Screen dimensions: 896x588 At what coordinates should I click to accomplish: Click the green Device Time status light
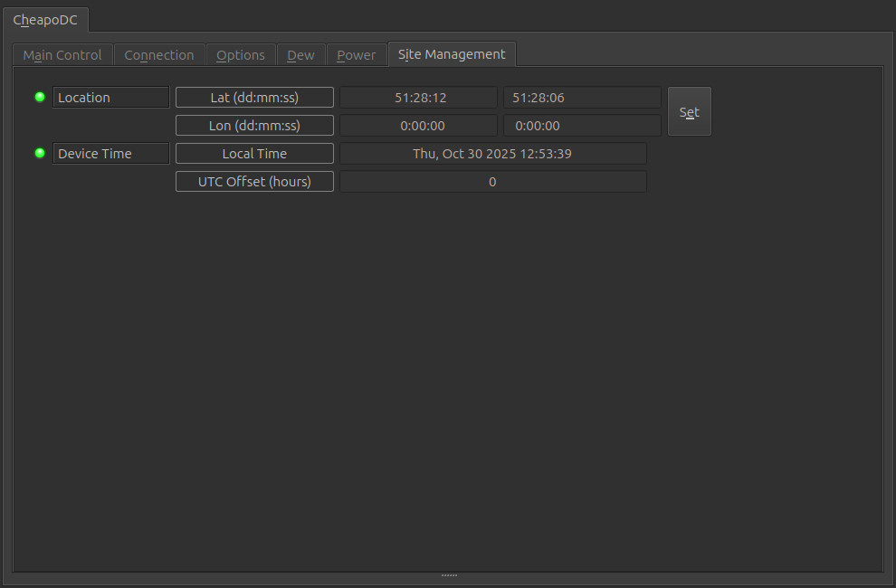(40, 153)
